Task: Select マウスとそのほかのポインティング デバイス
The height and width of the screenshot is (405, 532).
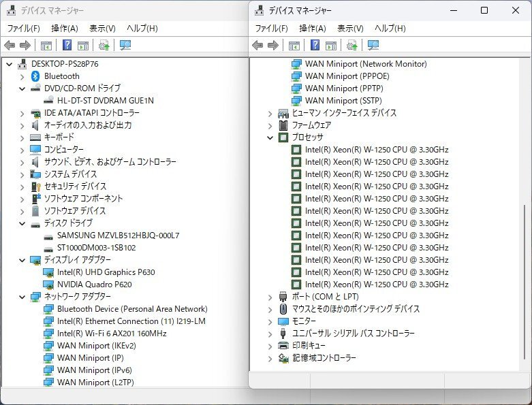Action: [356, 309]
